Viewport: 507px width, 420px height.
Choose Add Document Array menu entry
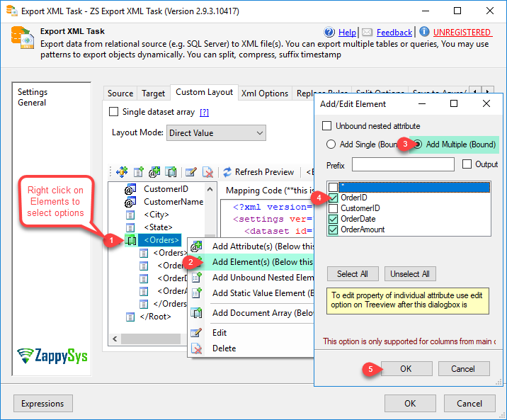click(x=251, y=313)
